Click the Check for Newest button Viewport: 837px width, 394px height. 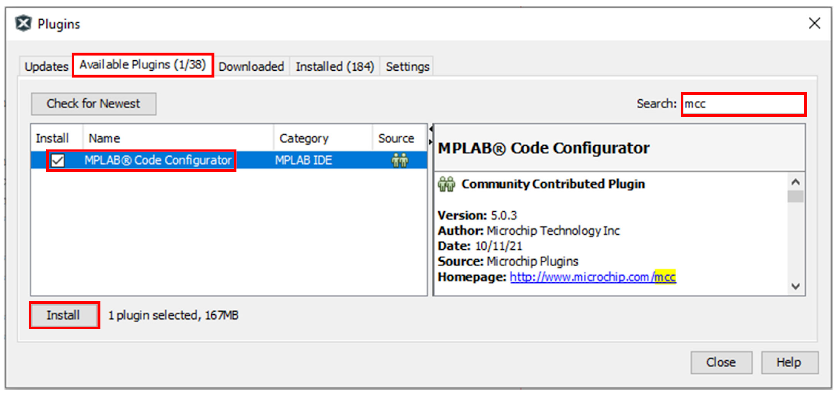click(93, 104)
